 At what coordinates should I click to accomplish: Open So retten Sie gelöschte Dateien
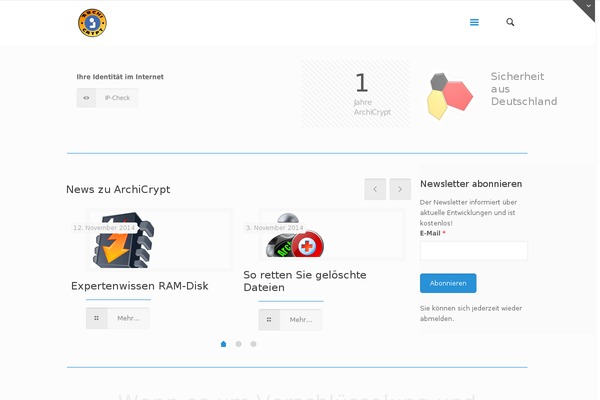(x=305, y=281)
